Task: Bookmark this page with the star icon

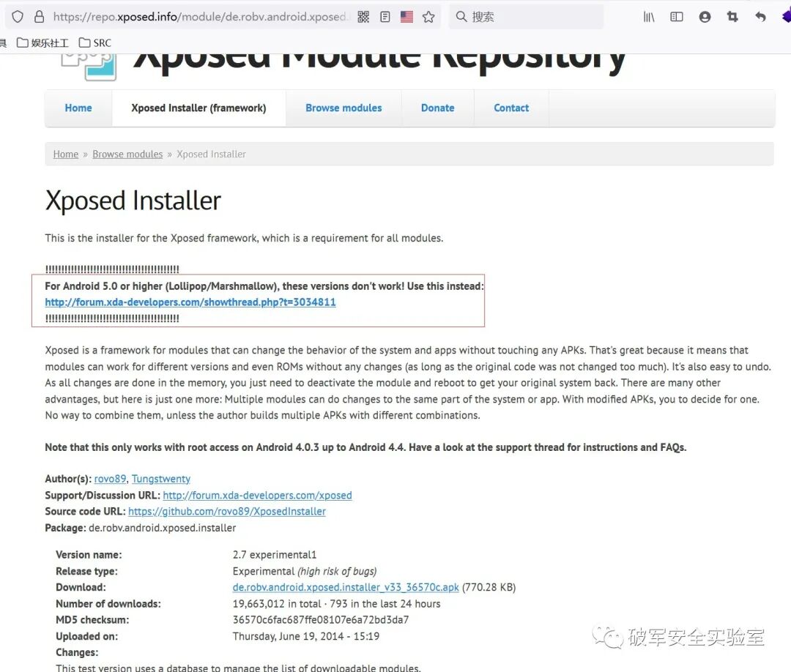Action: click(428, 17)
